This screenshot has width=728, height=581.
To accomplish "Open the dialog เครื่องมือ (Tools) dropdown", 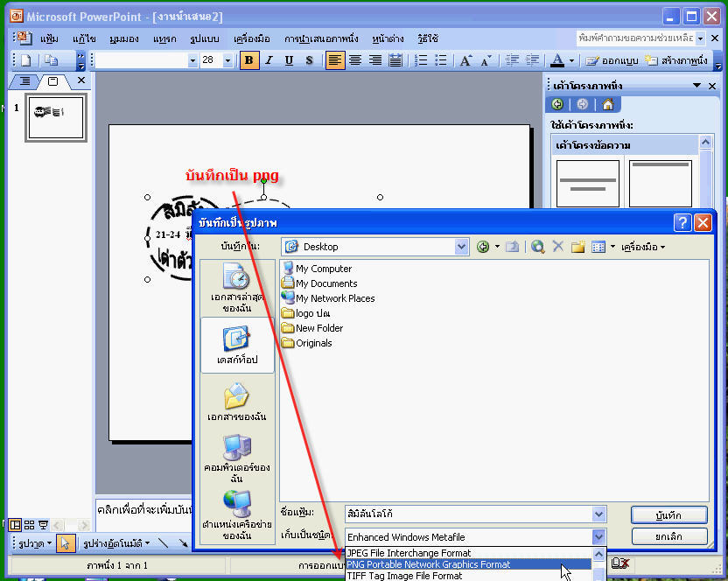I will tap(643, 247).
